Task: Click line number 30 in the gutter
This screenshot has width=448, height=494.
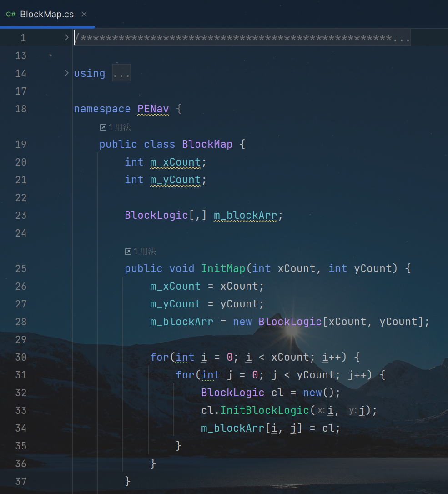Action: click(x=21, y=357)
